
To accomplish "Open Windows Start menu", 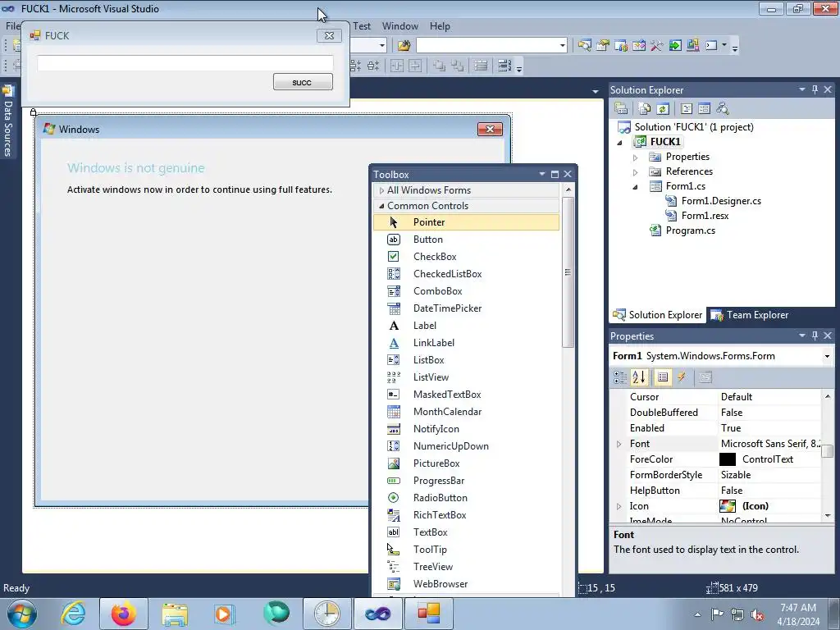I will [x=22, y=614].
